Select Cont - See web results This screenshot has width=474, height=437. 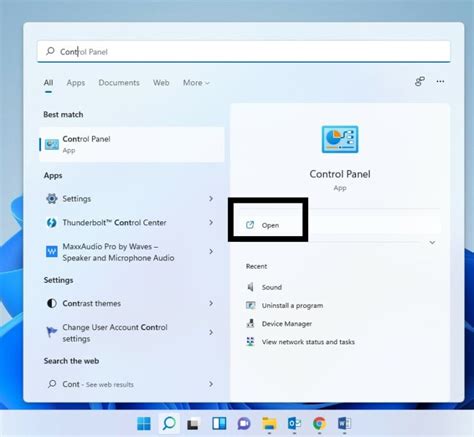click(132, 384)
